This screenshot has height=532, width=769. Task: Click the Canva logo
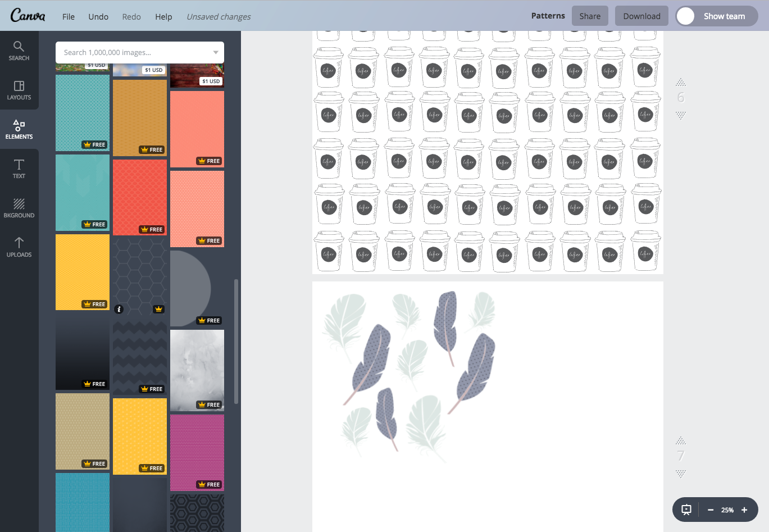(x=28, y=16)
